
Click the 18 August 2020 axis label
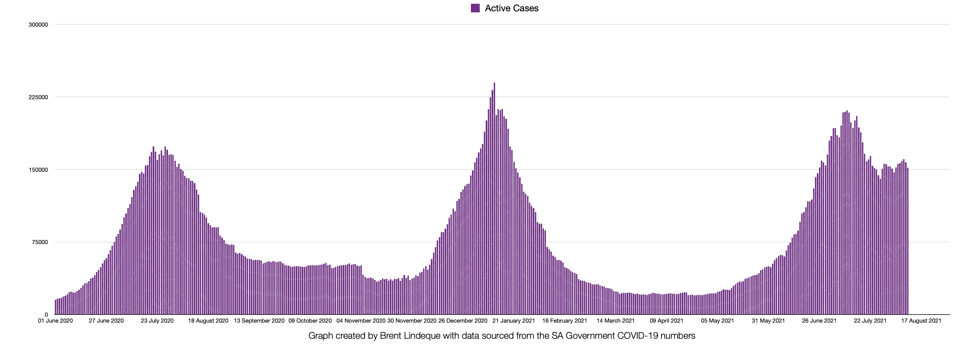point(208,321)
